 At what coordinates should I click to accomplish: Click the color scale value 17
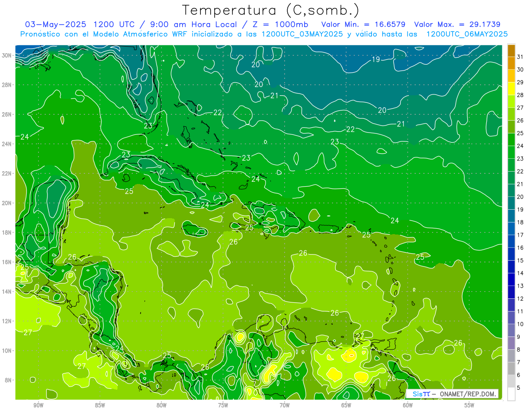pyautogui.click(x=520, y=235)
